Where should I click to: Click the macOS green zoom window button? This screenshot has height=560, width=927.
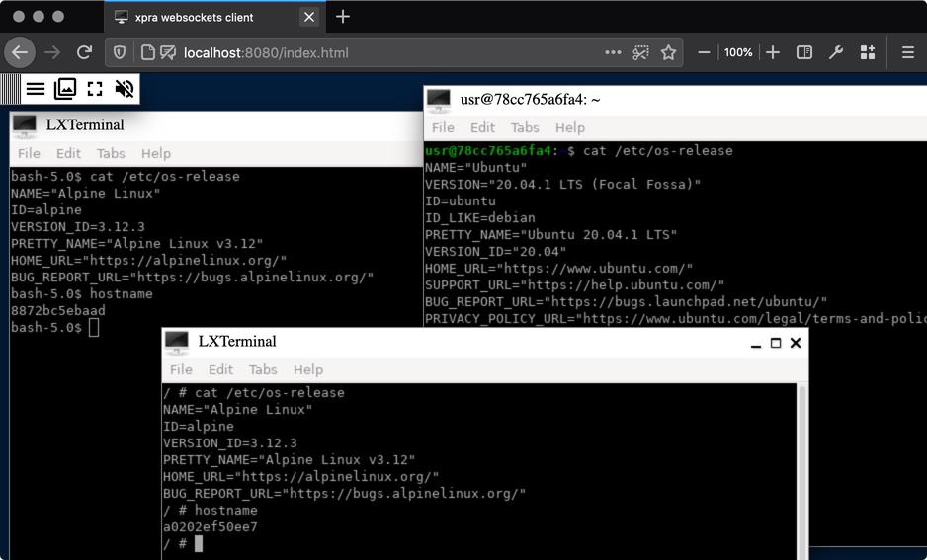point(58,17)
